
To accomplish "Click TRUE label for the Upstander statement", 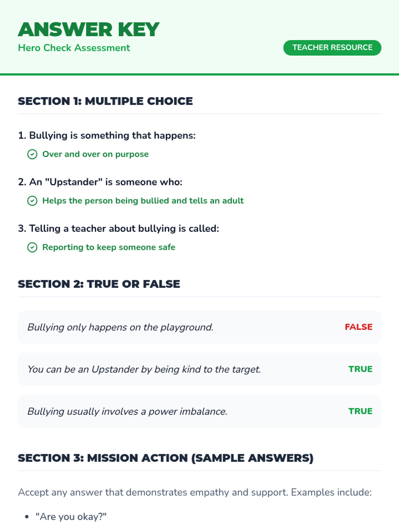I will [360, 369].
